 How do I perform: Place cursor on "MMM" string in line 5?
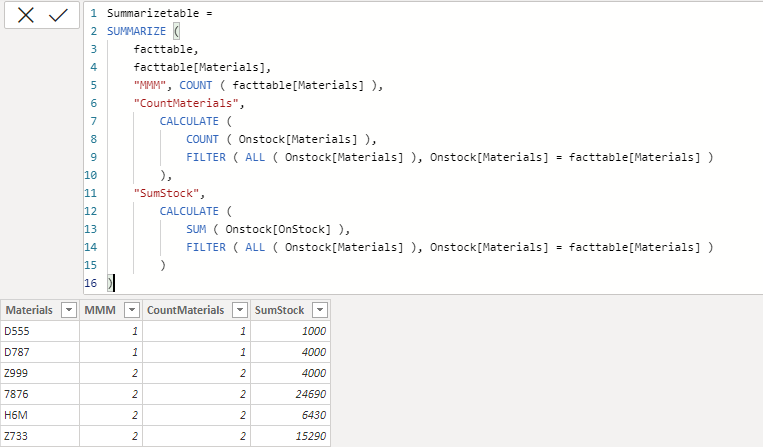(150, 85)
